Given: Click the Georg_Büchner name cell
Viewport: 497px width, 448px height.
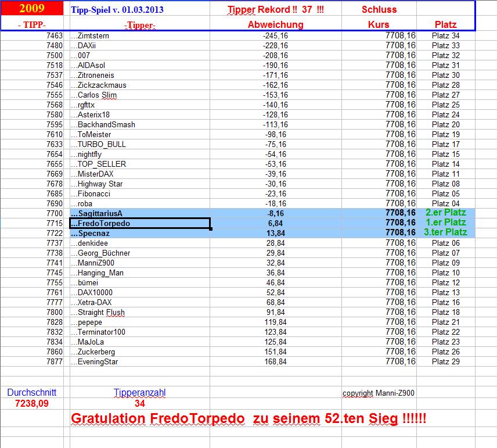Looking at the screenshot, I should [x=140, y=253].
